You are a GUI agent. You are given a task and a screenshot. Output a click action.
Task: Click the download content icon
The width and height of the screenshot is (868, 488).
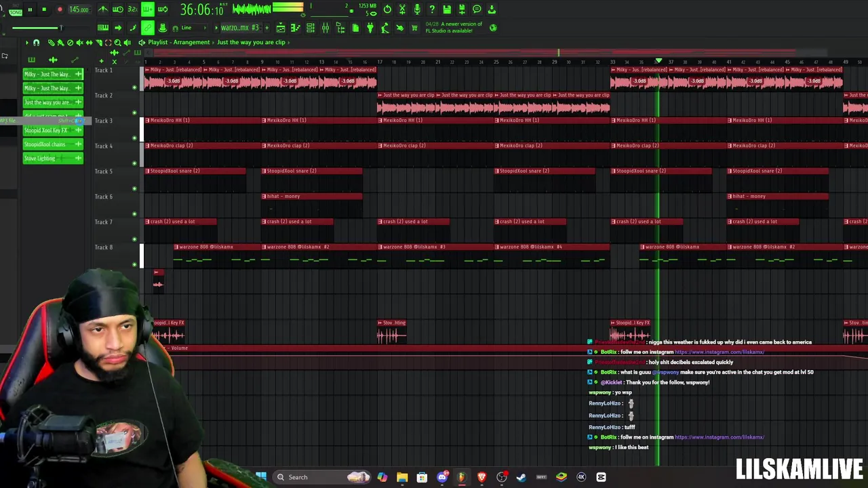pos(492,9)
